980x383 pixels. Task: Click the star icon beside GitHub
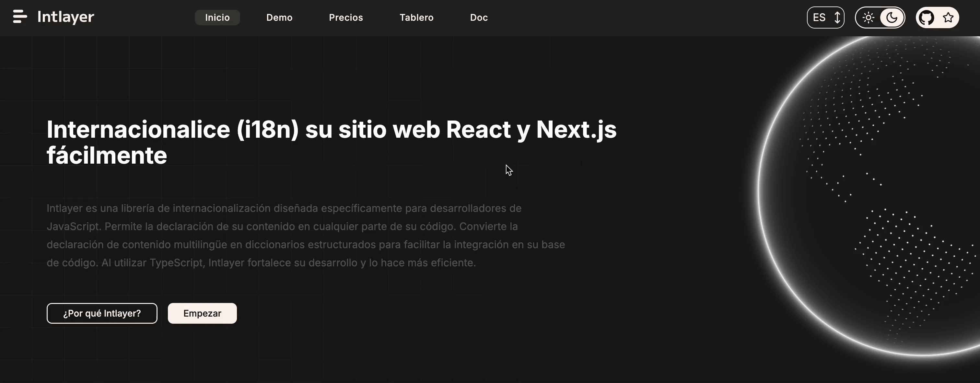click(x=949, y=17)
